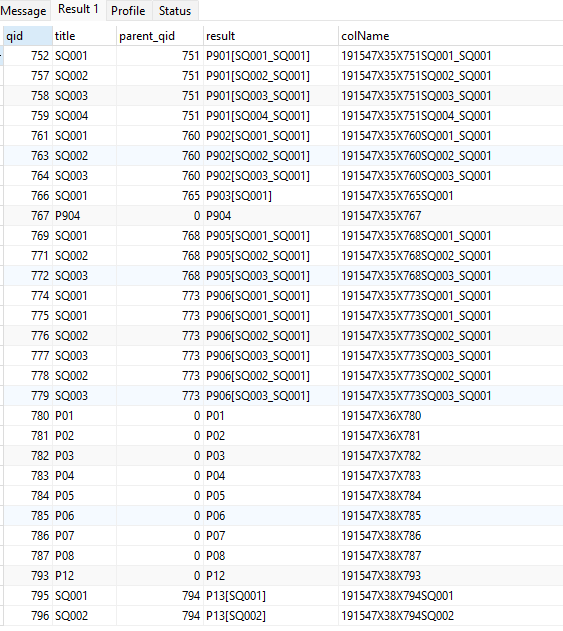Viewport: 563px width, 631px height.
Task: Select result cell P901[SQ004_SQ001]
Action: 271,116
